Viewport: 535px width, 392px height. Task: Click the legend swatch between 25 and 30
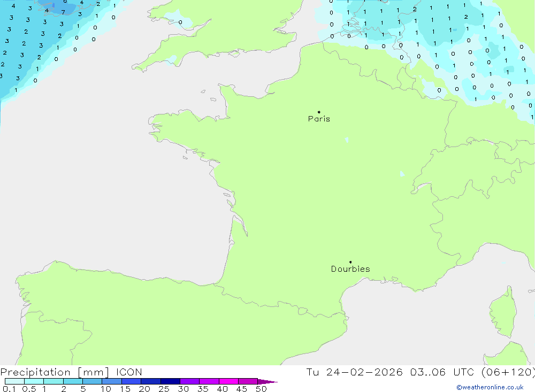pyautogui.click(x=170, y=381)
